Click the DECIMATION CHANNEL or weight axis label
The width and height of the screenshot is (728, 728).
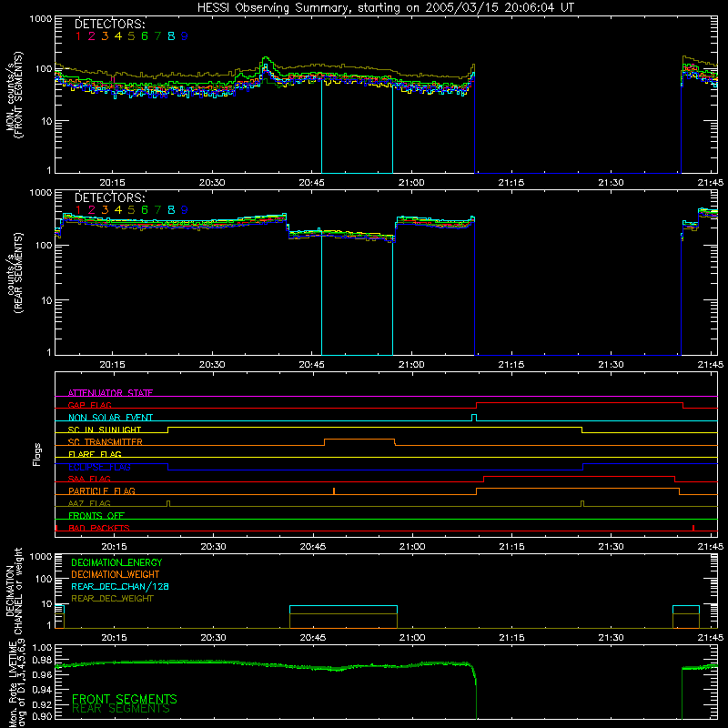[x=14, y=591]
